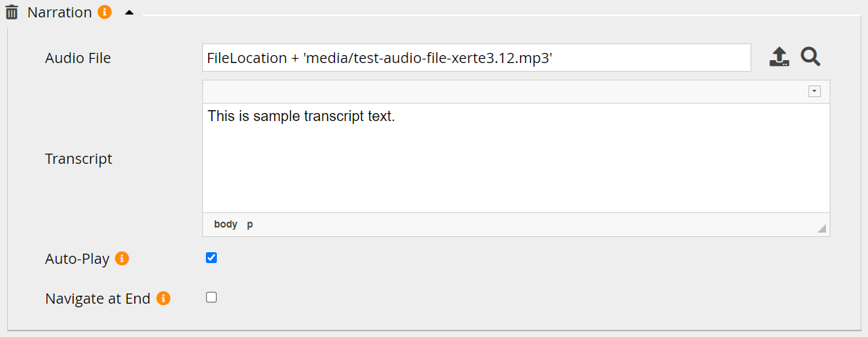
Task: Click the Narration section title
Action: pyautogui.click(x=59, y=13)
